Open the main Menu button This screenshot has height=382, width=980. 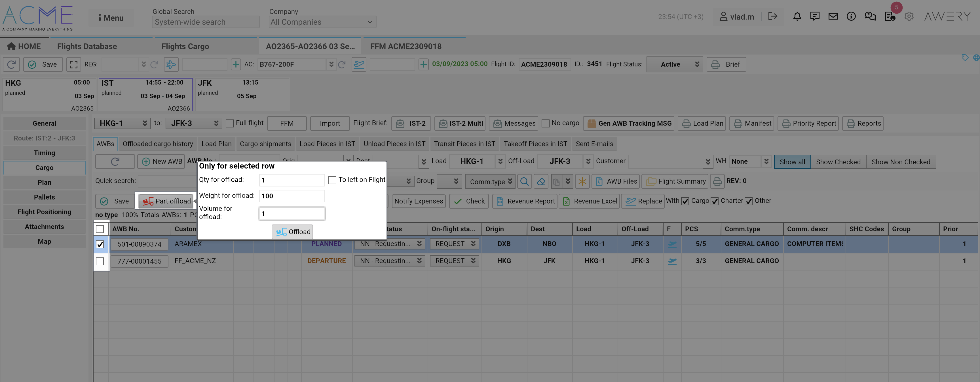coord(111,18)
